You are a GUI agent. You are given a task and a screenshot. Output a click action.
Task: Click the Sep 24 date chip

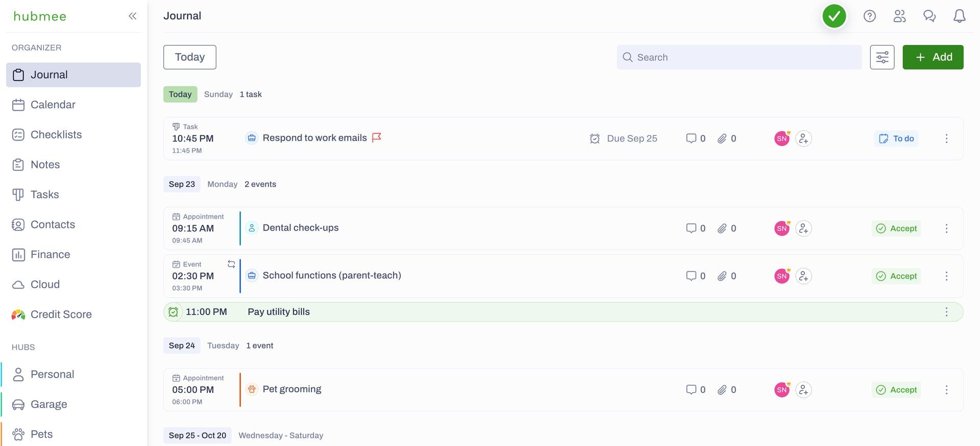click(x=182, y=346)
